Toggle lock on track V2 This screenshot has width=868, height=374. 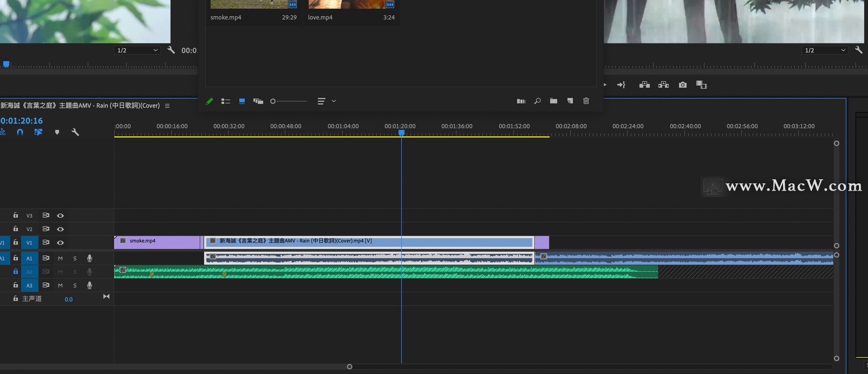15,229
